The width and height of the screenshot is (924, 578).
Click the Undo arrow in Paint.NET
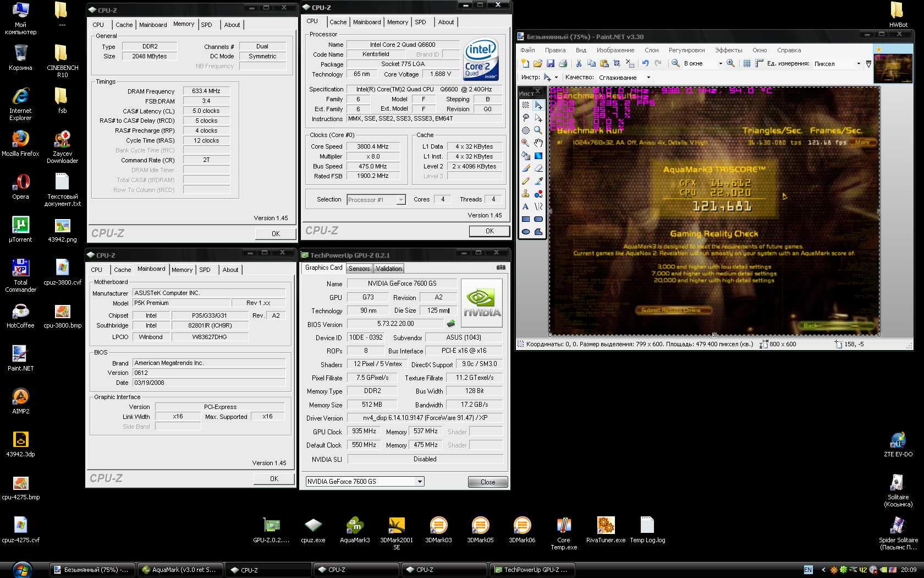[x=645, y=63]
